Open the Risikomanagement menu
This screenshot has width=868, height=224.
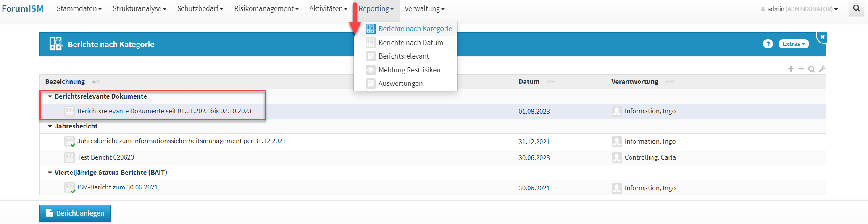[266, 8]
